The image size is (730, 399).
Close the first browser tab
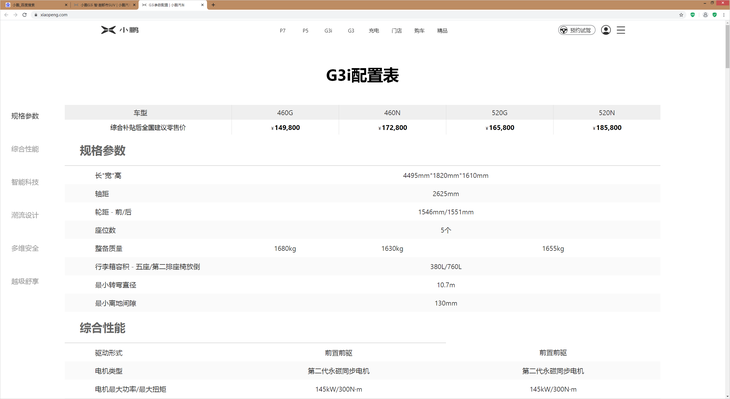pyautogui.click(x=66, y=5)
